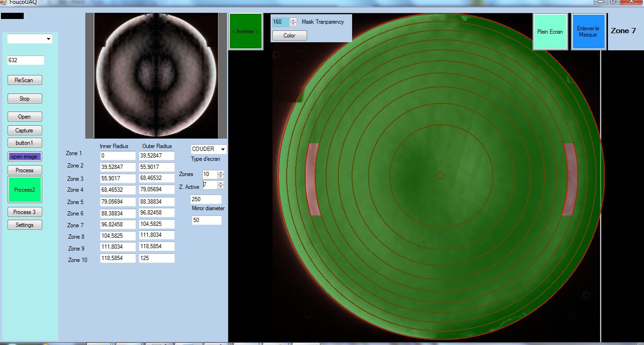644x345 pixels.
Task: Select Zone 7 Outer Radius field
Action: coord(157,224)
